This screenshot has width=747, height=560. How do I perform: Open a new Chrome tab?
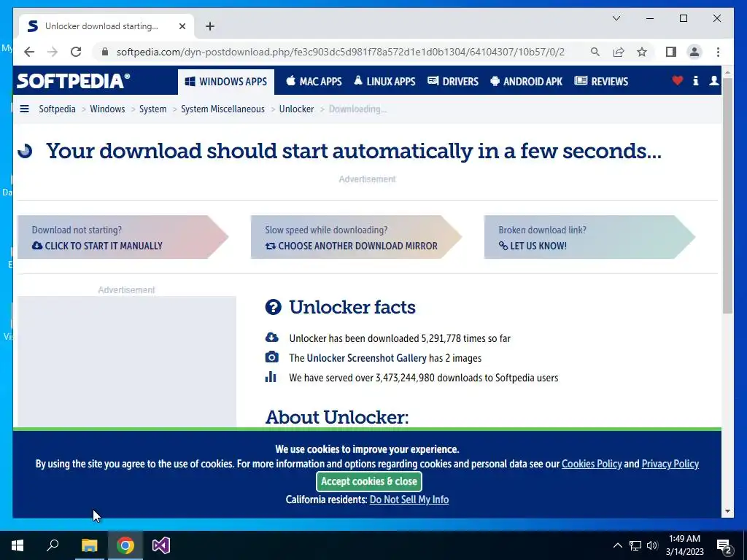tap(210, 26)
